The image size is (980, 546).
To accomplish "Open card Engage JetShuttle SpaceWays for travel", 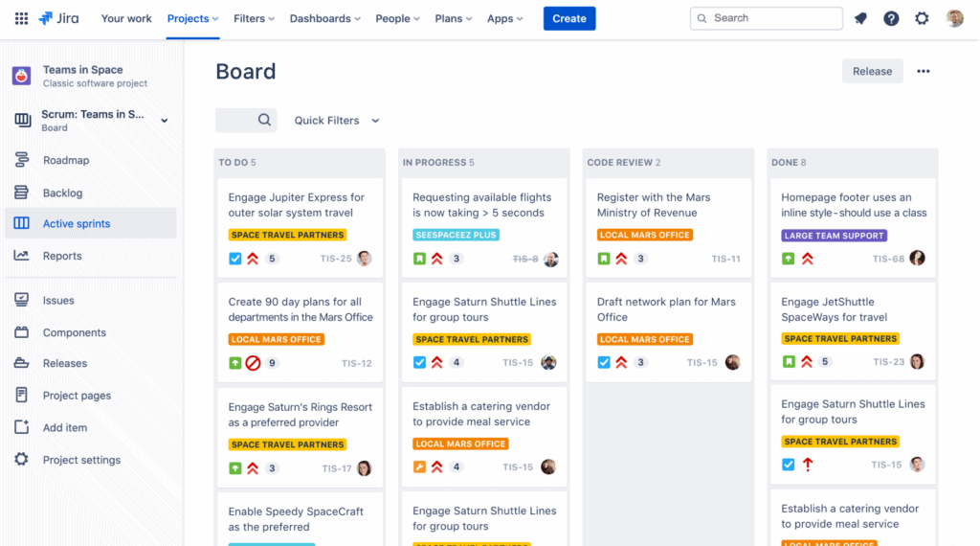I will tap(853, 330).
